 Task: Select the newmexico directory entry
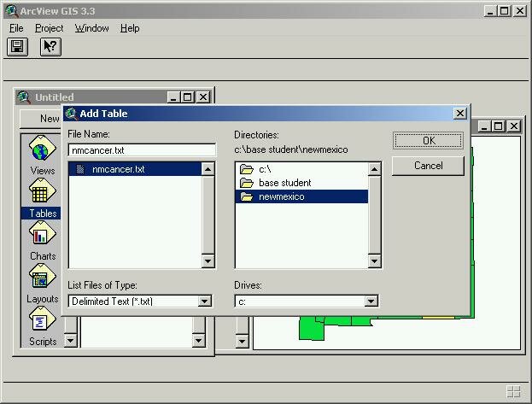tap(301, 196)
